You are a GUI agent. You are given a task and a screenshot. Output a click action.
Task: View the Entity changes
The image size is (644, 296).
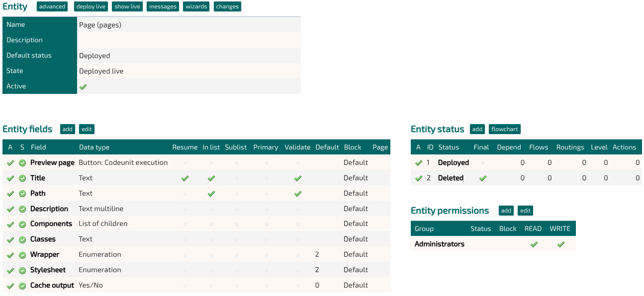[x=228, y=6]
